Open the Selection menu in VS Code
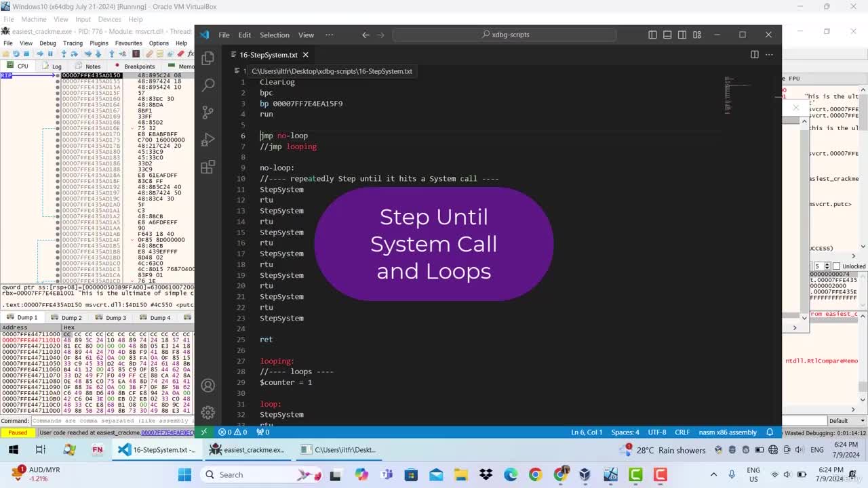The width and height of the screenshot is (868, 488). (275, 35)
